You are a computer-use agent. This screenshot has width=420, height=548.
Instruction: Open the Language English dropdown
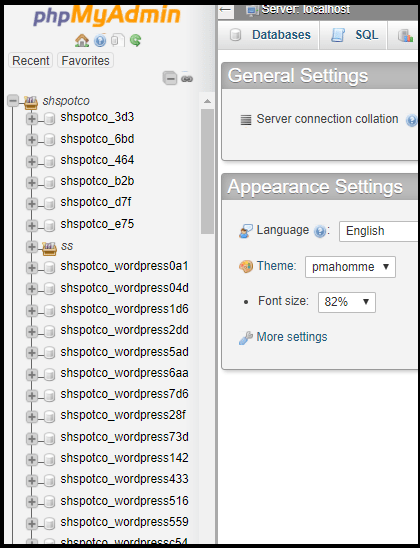point(379,231)
